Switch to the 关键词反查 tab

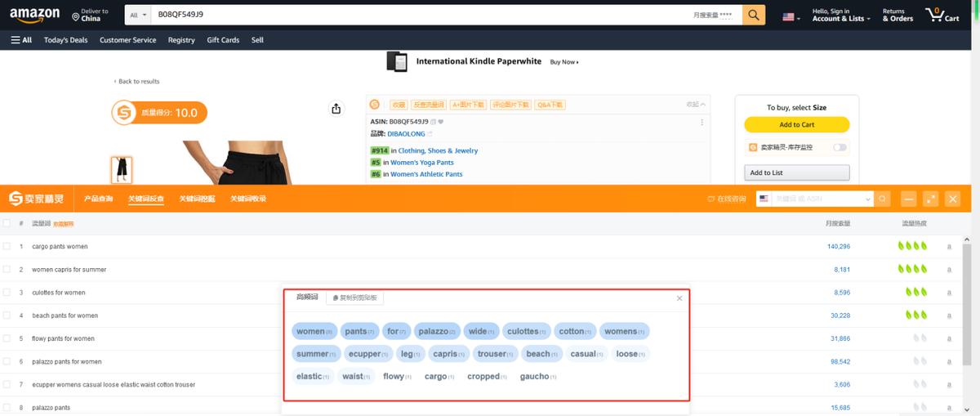145,199
